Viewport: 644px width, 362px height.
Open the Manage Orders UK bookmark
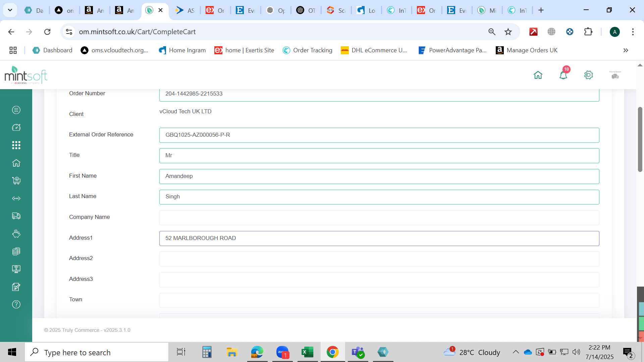(527, 50)
